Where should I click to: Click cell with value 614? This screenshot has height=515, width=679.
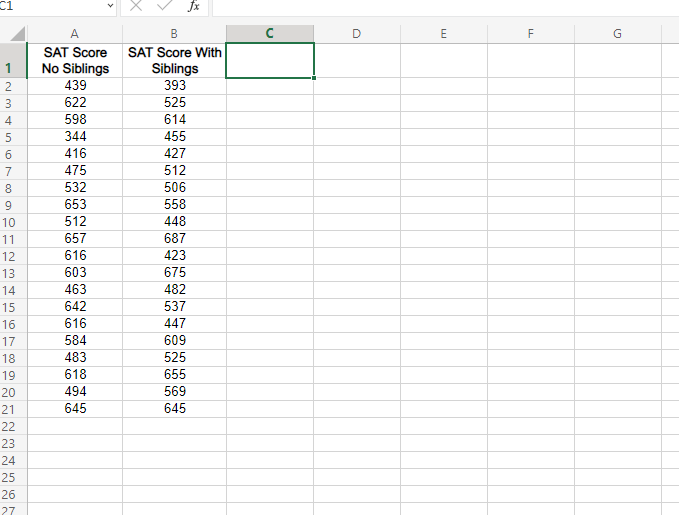175,120
